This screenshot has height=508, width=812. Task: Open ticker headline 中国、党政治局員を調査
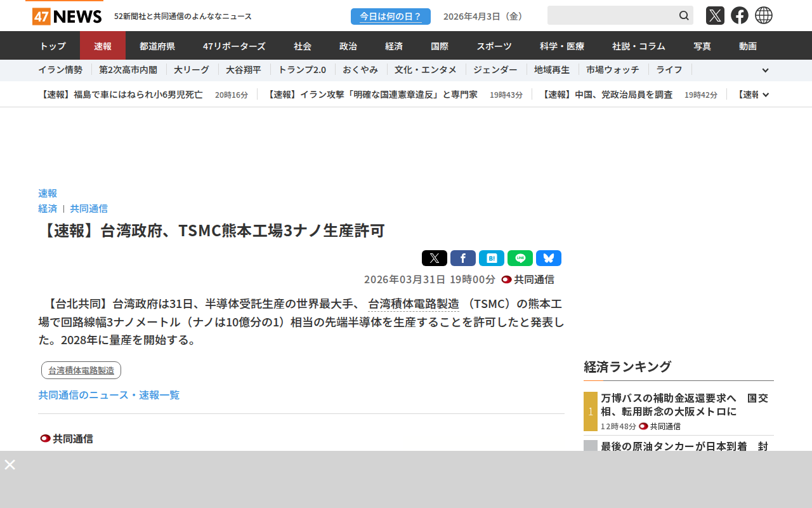click(606, 95)
